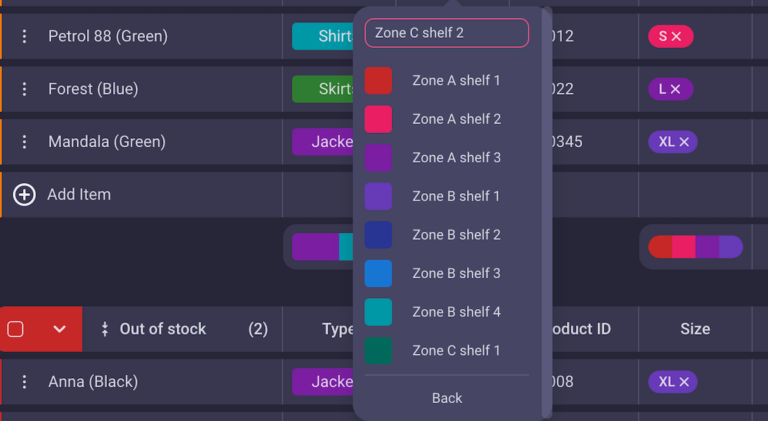Click the Type column color summary bar
This screenshot has height=421, width=768.
click(x=323, y=247)
